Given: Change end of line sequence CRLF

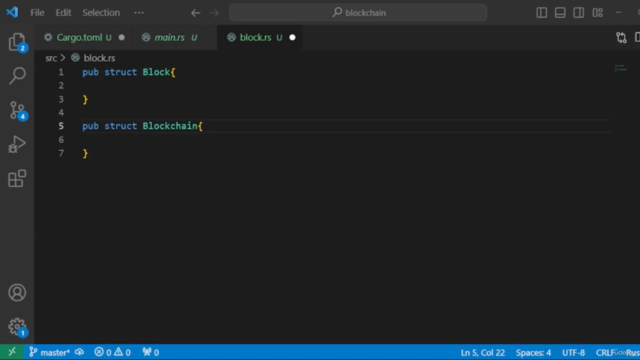Looking at the screenshot, I should (x=605, y=353).
